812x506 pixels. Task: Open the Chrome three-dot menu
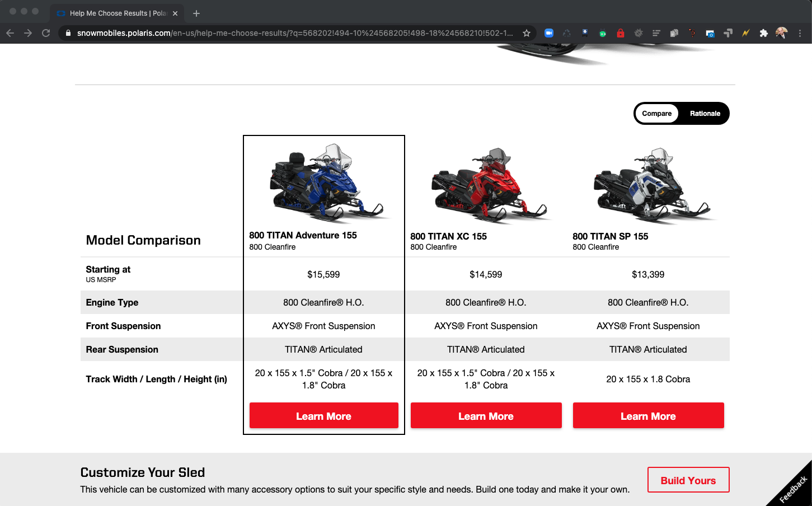(x=800, y=33)
